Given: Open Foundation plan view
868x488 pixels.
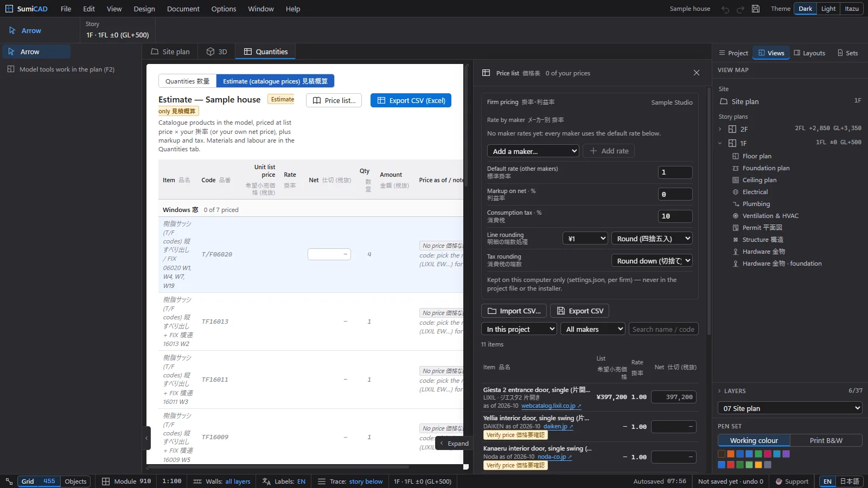Looking at the screenshot, I should (x=766, y=168).
